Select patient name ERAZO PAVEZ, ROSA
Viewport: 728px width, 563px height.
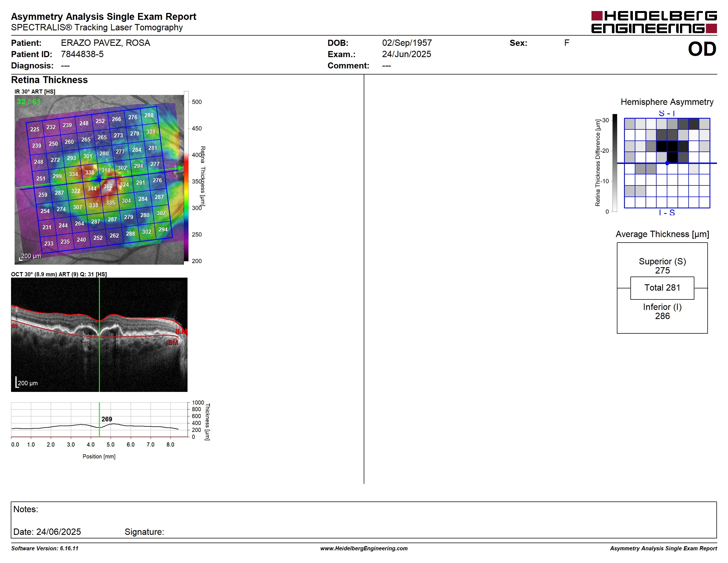[105, 43]
